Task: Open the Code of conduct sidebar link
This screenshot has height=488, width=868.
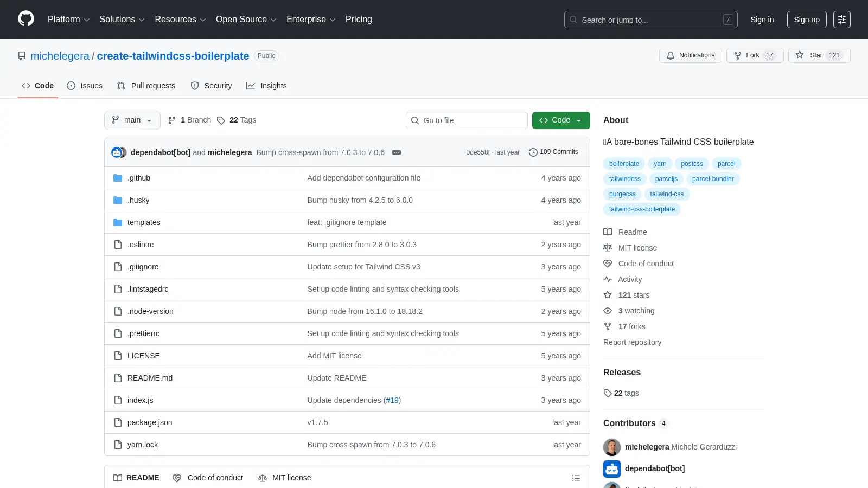Action: click(x=639, y=264)
